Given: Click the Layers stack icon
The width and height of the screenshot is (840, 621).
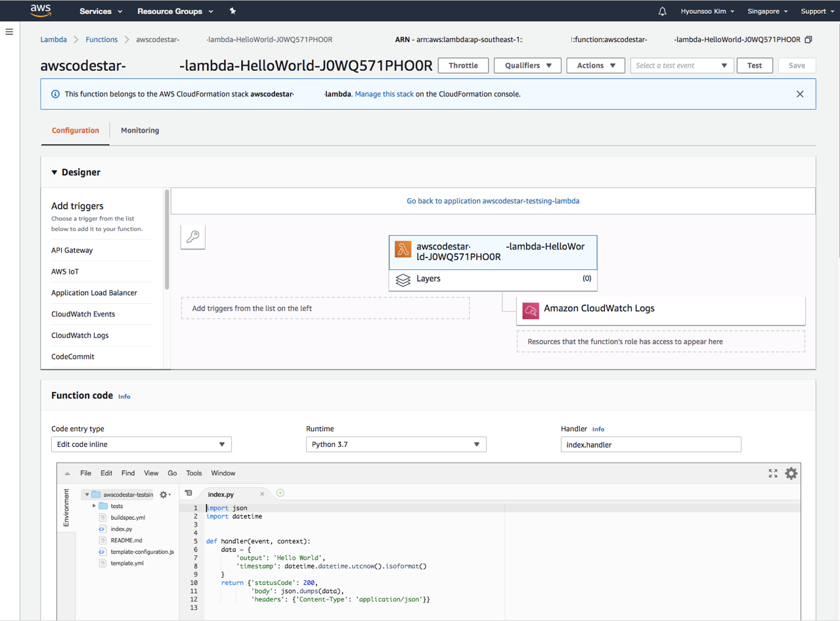Looking at the screenshot, I should [403, 280].
